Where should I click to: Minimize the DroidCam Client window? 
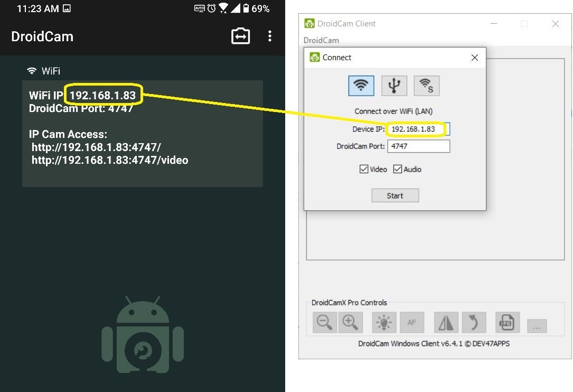point(494,24)
